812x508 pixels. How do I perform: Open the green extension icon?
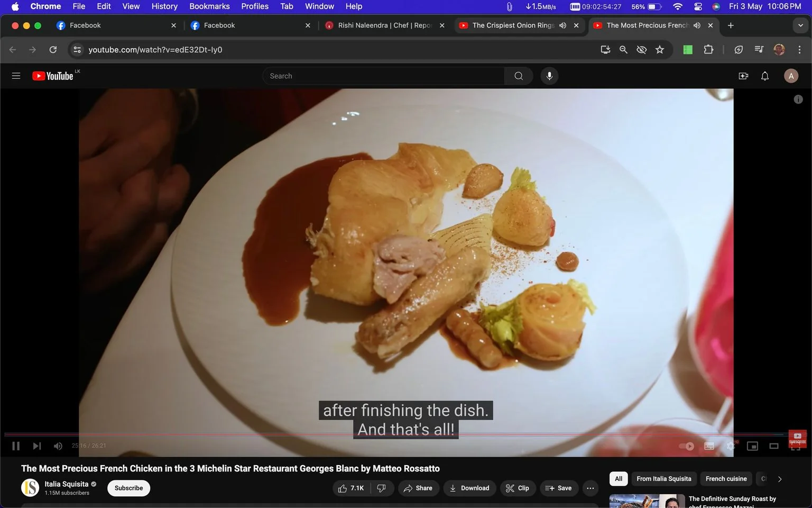click(688, 49)
